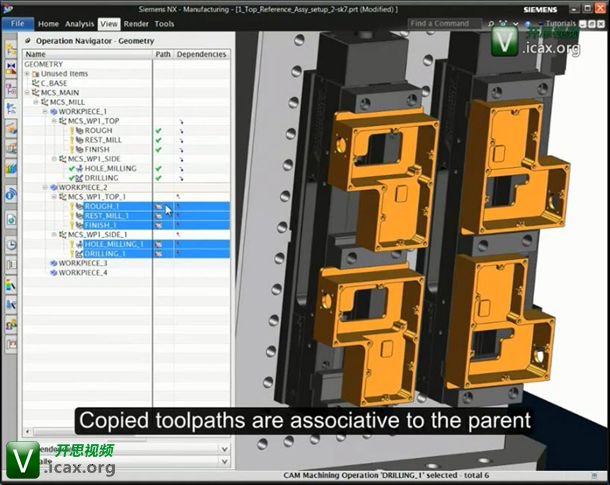
Task: Collapse the MCS_MAIN tree node
Action: click(x=29, y=92)
